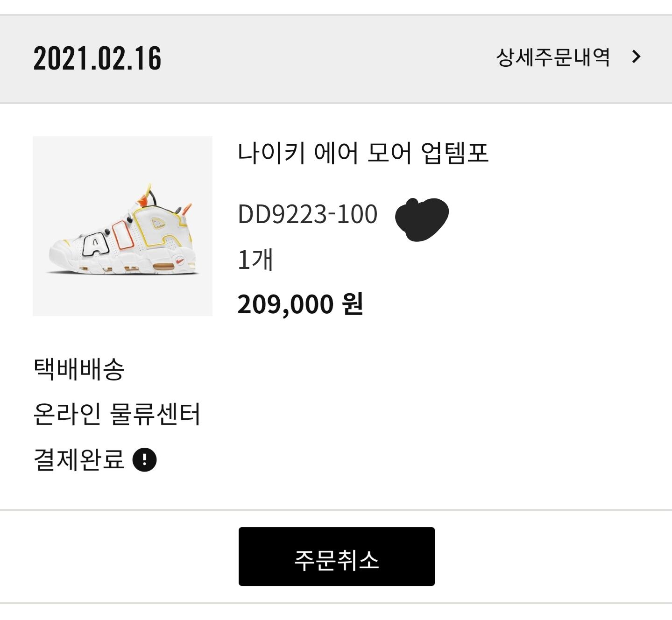Click the product code DD9223-100
Image resolution: width=672 pixels, height=620 pixels.
(x=307, y=214)
